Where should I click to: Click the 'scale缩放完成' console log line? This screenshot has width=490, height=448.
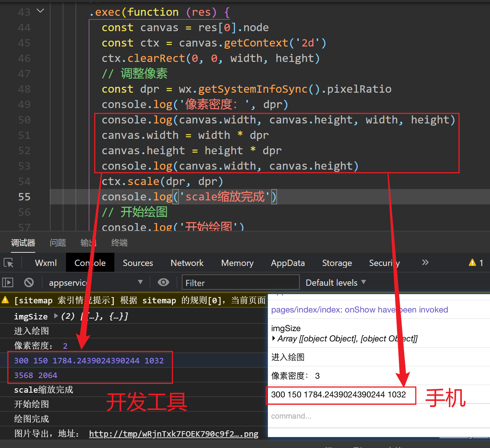coord(44,389)
